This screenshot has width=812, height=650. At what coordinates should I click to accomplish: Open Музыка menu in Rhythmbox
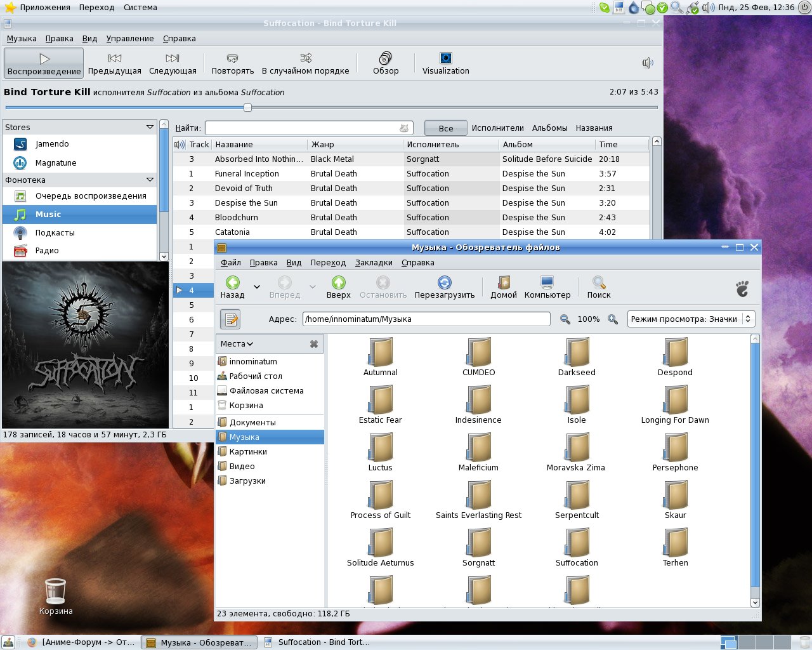[x=22, y=39]
